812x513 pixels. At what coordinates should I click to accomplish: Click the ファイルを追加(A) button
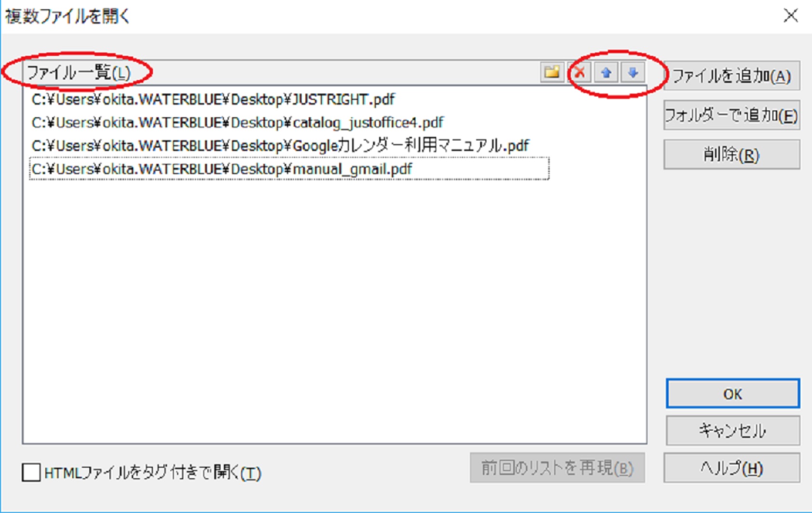click(x=731, y=76)
